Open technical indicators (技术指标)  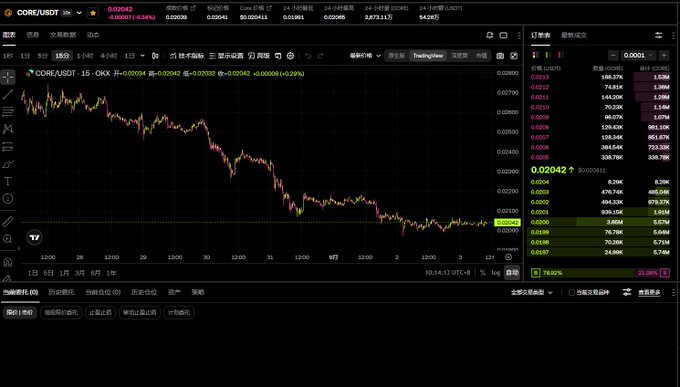click(x=186, y=56)
